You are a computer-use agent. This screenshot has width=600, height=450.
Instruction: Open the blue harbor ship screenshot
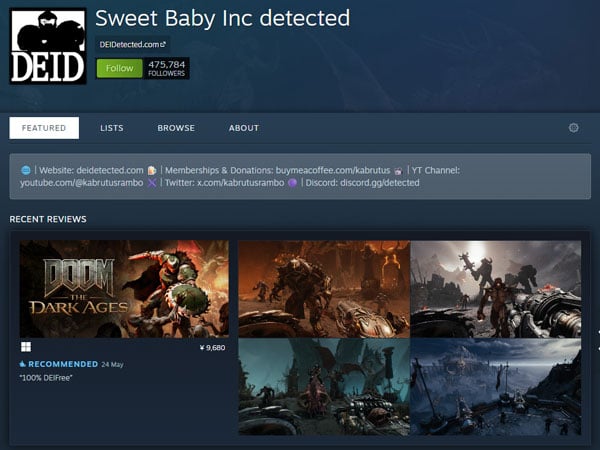pyautogui.click(x=496, y=387)
